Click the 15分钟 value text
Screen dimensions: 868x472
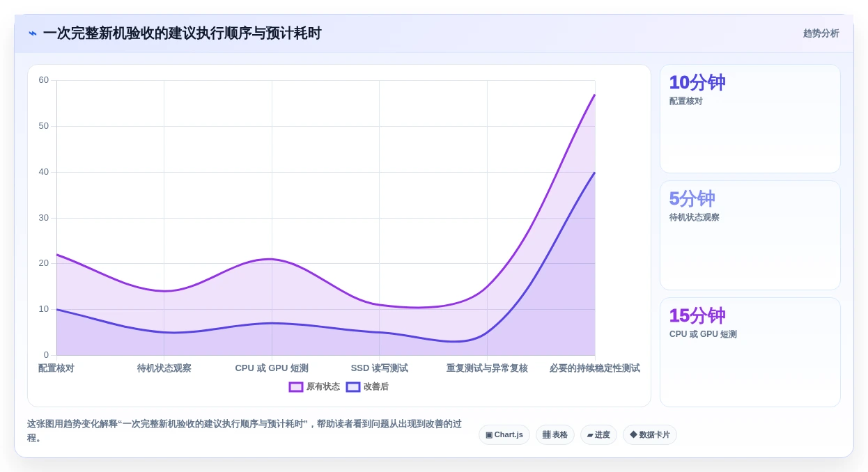click(x=697, y=316)
